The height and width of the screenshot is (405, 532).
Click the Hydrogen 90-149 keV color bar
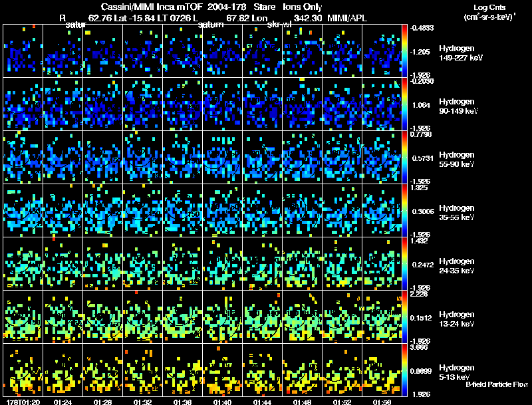404,104
